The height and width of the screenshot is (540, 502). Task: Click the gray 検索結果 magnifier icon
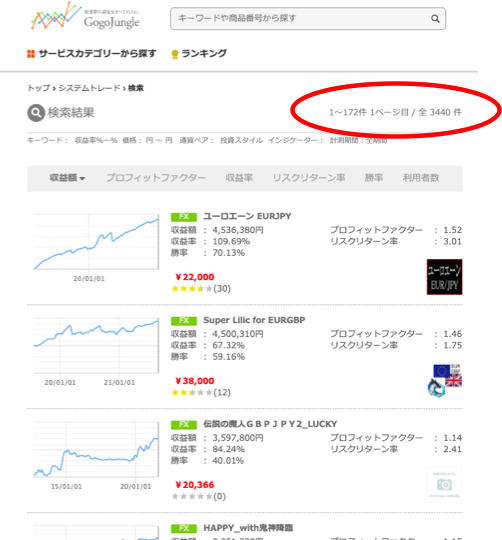point(36,113)
